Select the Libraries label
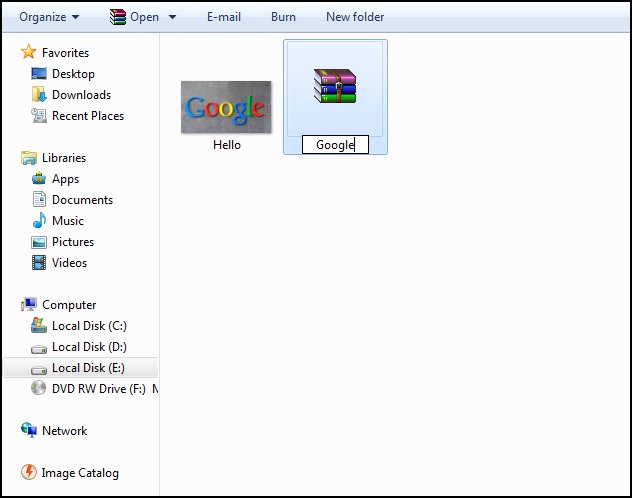The image size is (632, 498). tap(64, 158)
